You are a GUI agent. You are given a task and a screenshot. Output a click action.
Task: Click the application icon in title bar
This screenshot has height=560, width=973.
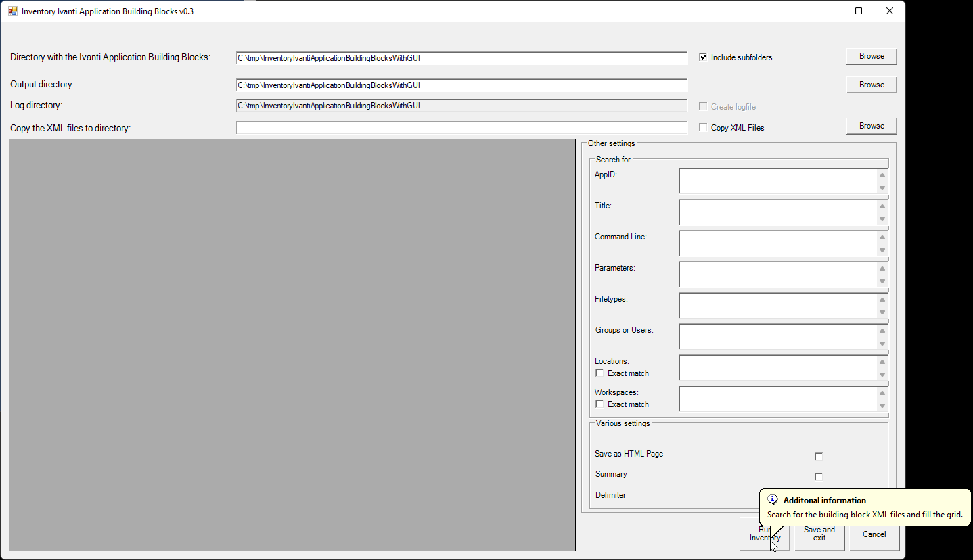point(13,11)
